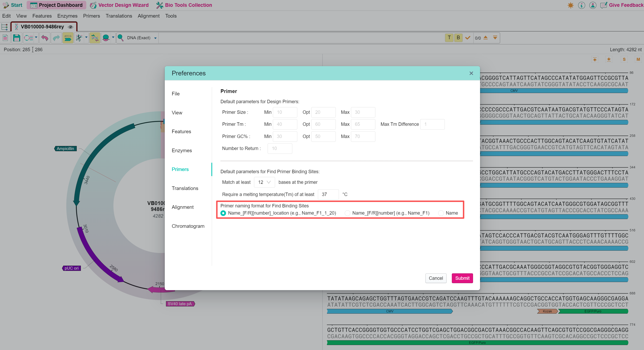Click the DNA double-strand toggle icon
The height and width of the screenshot is (350, 644).
95,38
